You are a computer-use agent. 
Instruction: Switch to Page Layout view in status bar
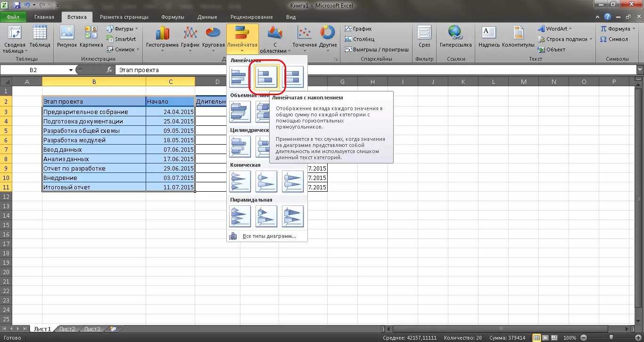545,338
